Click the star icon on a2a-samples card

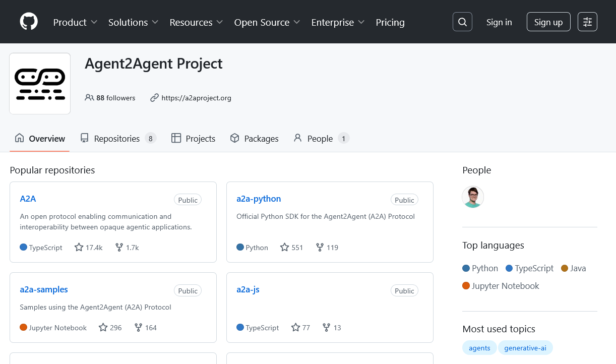[103, 328]
